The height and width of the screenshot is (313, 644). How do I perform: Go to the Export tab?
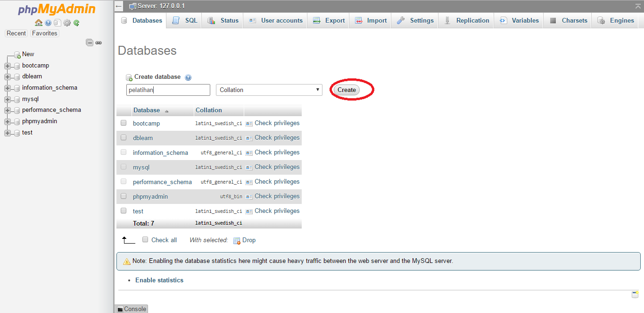tap(329, 20)
